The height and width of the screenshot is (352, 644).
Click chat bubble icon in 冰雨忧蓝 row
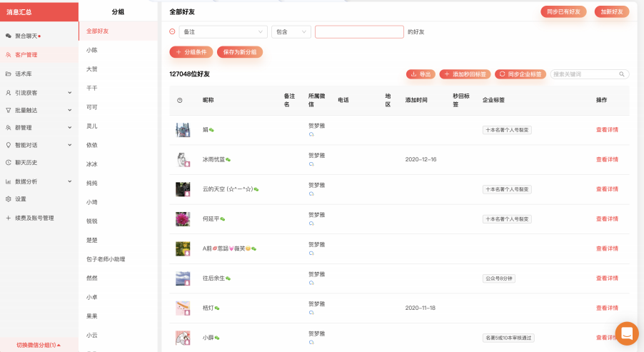(311, 164)
